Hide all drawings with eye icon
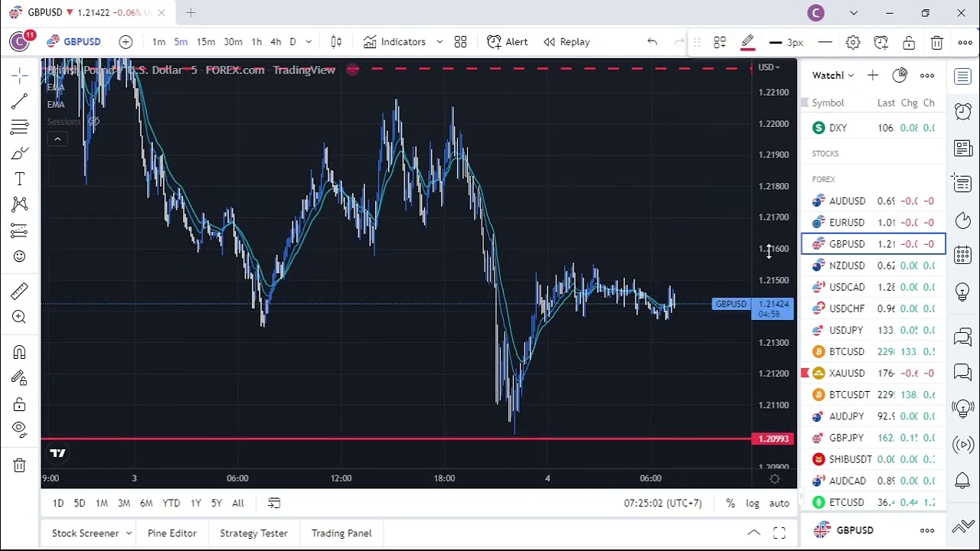 [20, 429]
